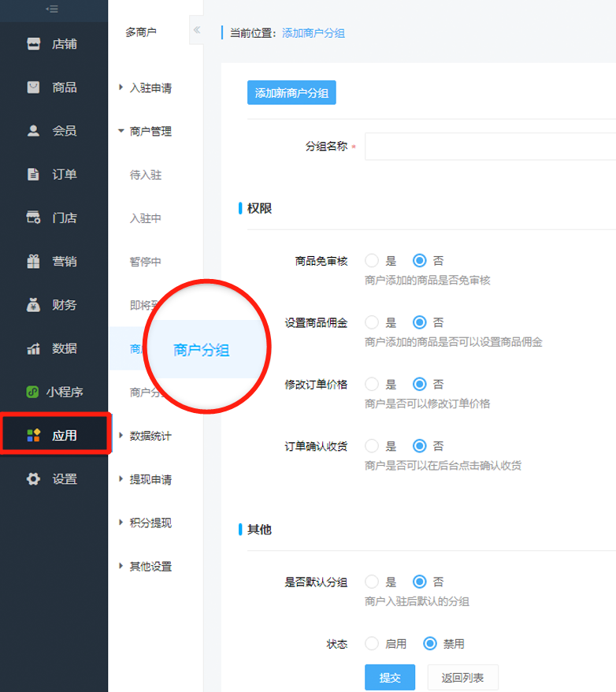The width and height of the screenshot is (616, 692).
Task: Set 商品免审核 to 是
Action: (x=372, y=261)
